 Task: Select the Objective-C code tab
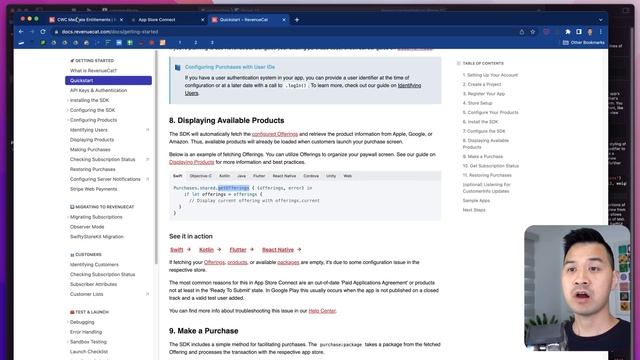200,176
